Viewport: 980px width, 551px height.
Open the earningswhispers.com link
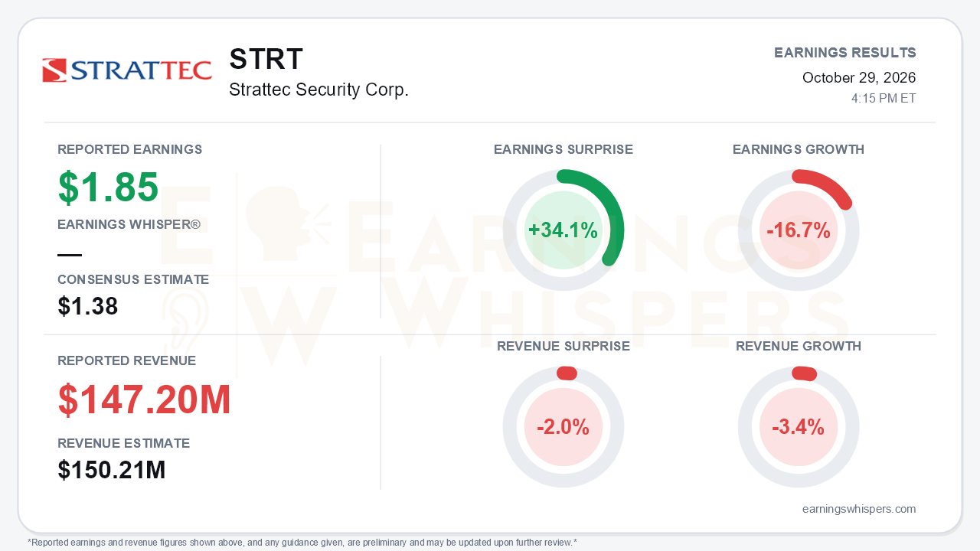[859, 509]
